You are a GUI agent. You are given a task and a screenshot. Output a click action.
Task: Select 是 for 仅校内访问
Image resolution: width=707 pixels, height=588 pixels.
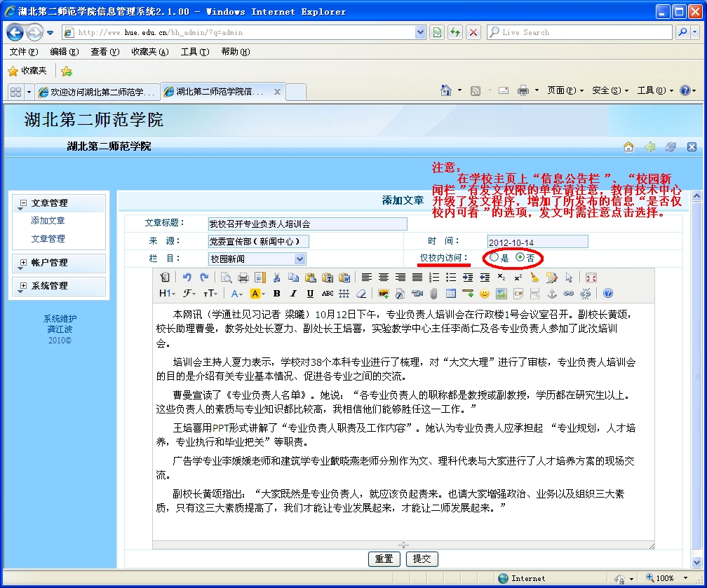[x=494, y=258]
